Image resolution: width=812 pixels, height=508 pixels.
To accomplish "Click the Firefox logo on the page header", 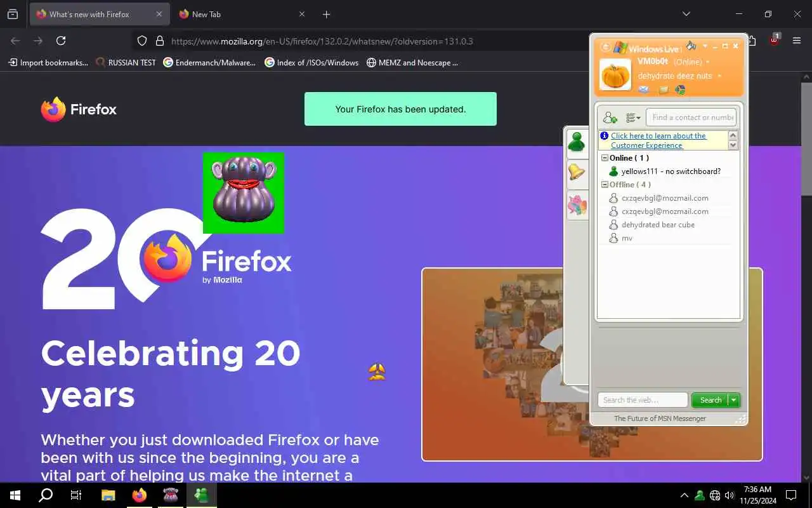I will (79, 109).
